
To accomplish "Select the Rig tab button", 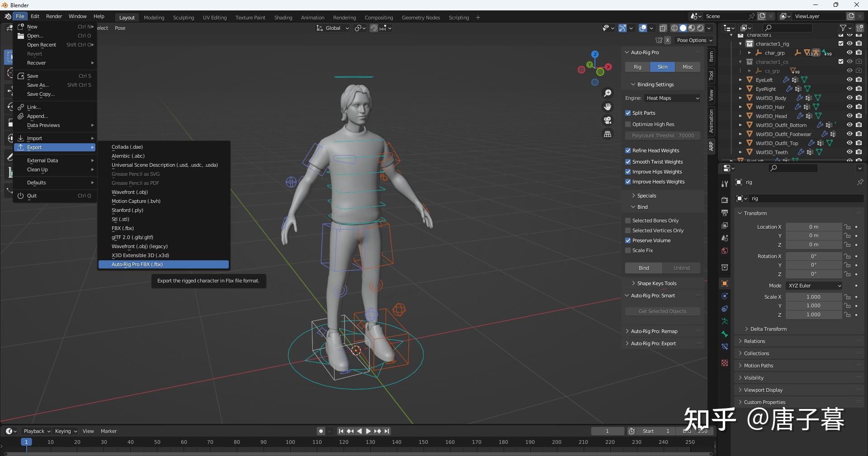I will [x=637, y=67].
